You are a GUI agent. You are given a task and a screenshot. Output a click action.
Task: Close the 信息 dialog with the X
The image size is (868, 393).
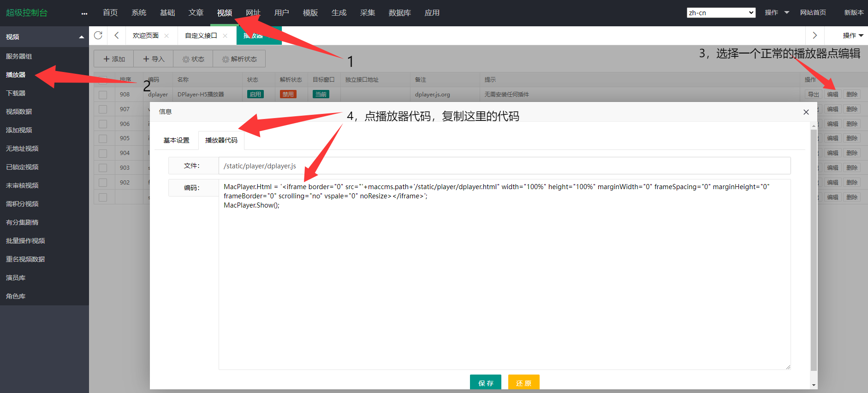806,112
